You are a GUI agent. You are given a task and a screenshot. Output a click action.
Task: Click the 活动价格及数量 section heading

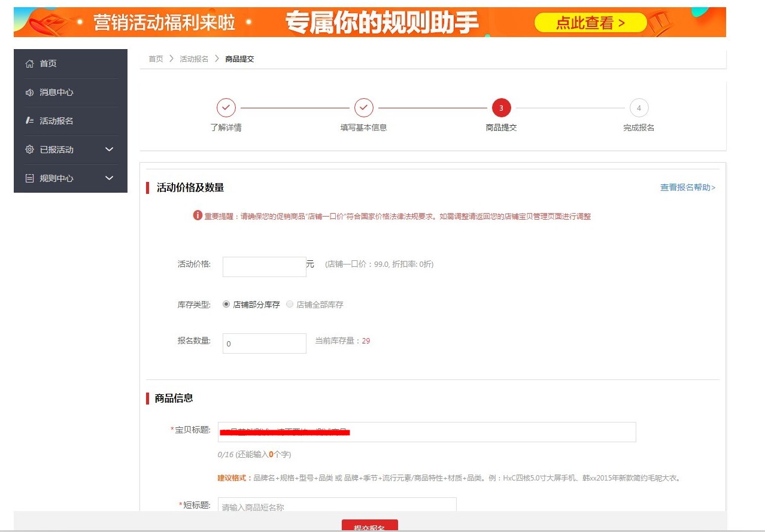190,187
